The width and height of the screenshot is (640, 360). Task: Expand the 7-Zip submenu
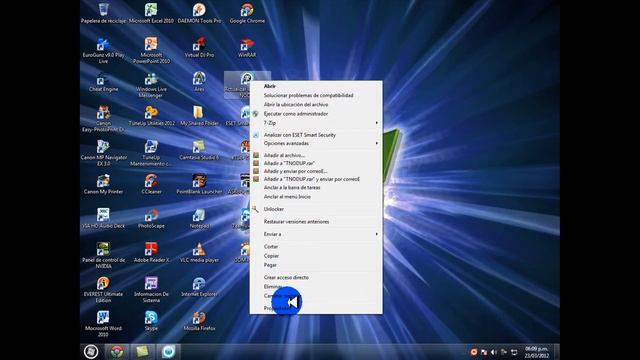[x=316, y=123]
